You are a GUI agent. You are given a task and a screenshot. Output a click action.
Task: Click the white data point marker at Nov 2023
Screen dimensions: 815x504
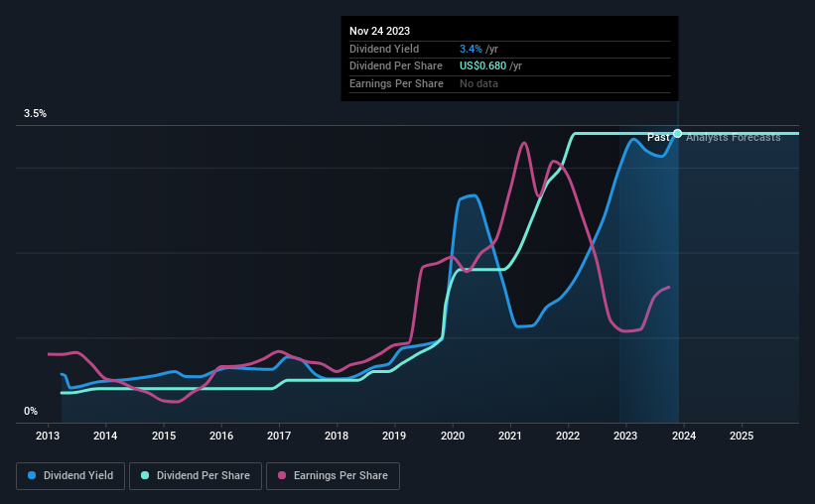tap(677, 134)
